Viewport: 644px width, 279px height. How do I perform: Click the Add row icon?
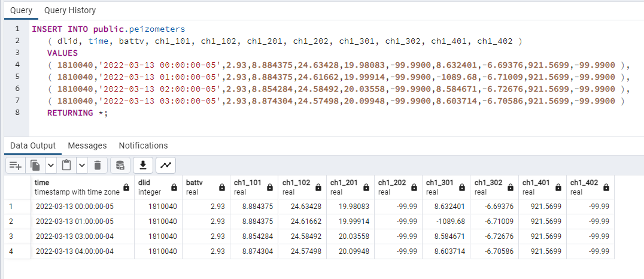click(x=16, y=166)
